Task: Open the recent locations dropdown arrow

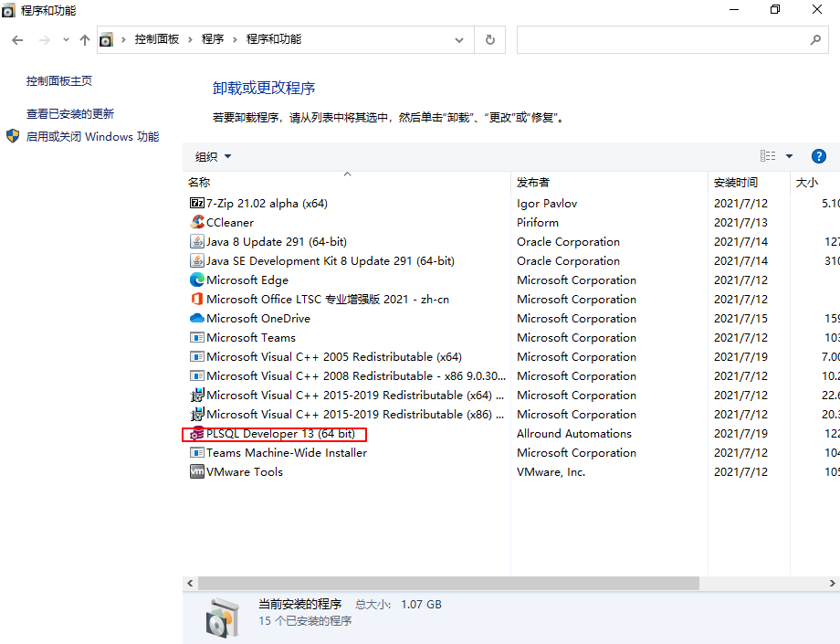Action: point(66,39)
